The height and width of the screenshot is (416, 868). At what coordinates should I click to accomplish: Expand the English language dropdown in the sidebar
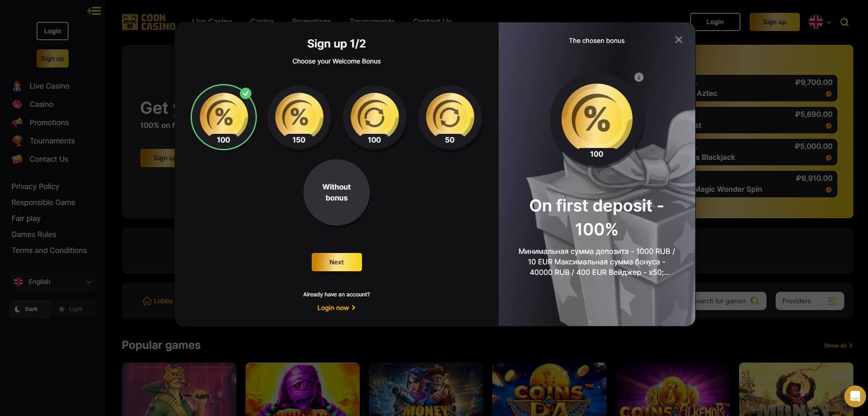[53, 282]
